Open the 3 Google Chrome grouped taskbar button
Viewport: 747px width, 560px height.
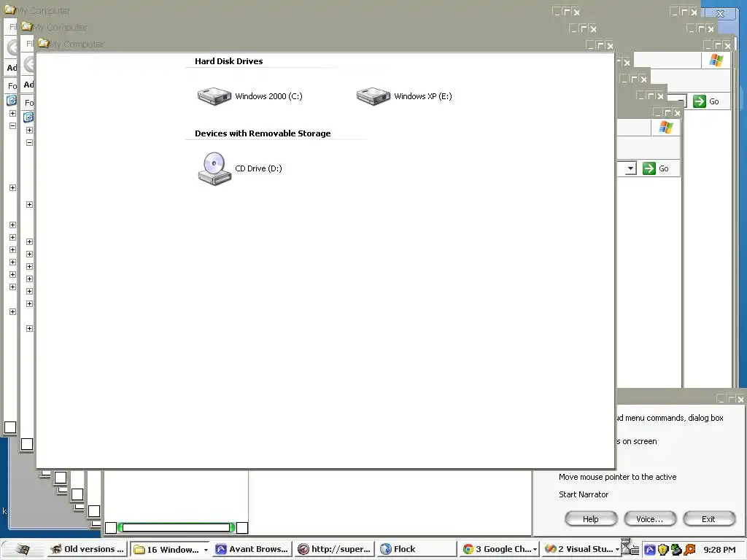tap(500, 549)
